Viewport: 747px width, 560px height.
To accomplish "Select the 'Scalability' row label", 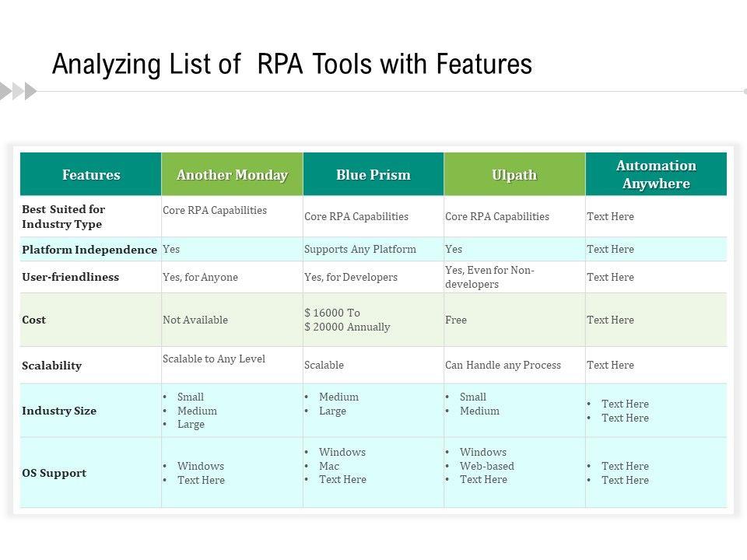I will pyautogui.click(x=52, y=366).
